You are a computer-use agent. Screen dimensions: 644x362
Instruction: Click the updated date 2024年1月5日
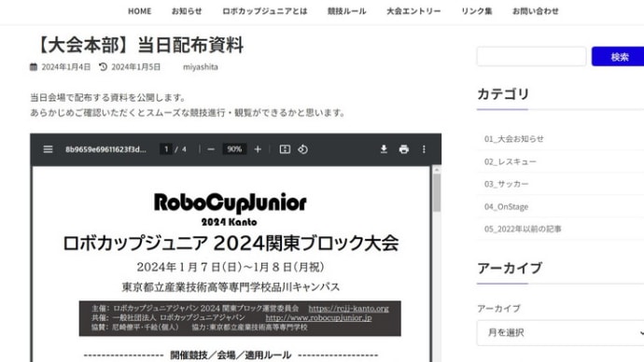coord(136,67)
